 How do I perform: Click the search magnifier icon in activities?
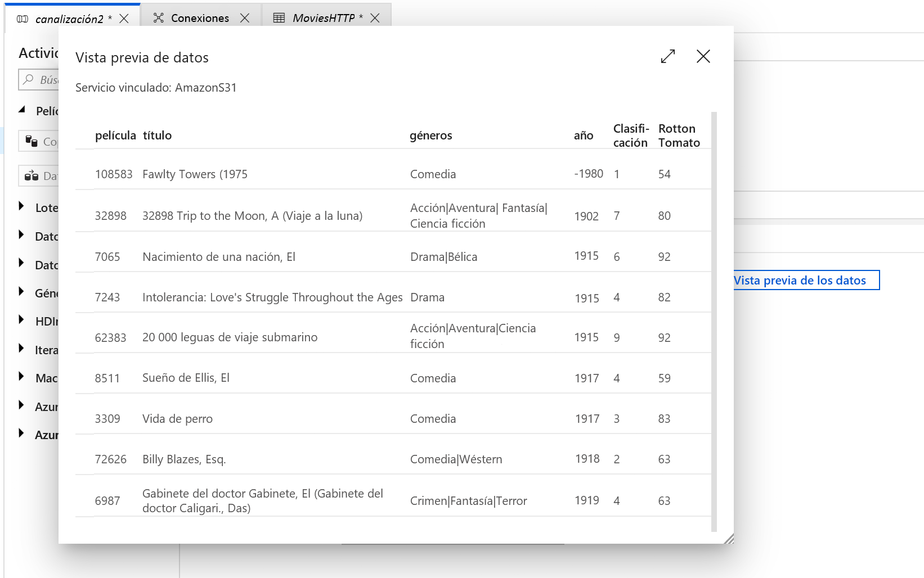coord(29,80)
